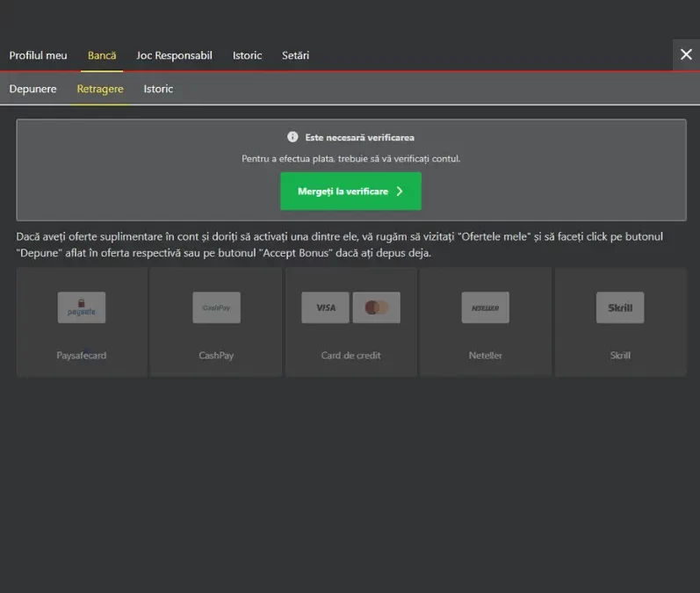The image size is (700, 593).
Task: Select the Retragere sub-tab
Action: click(100, 89)
